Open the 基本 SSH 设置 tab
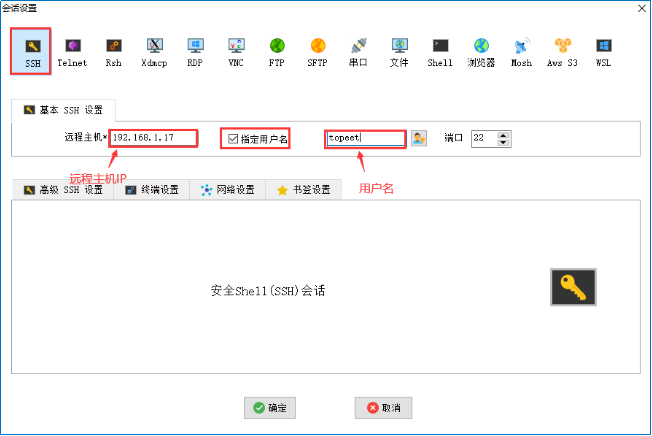 coord(63,110)
